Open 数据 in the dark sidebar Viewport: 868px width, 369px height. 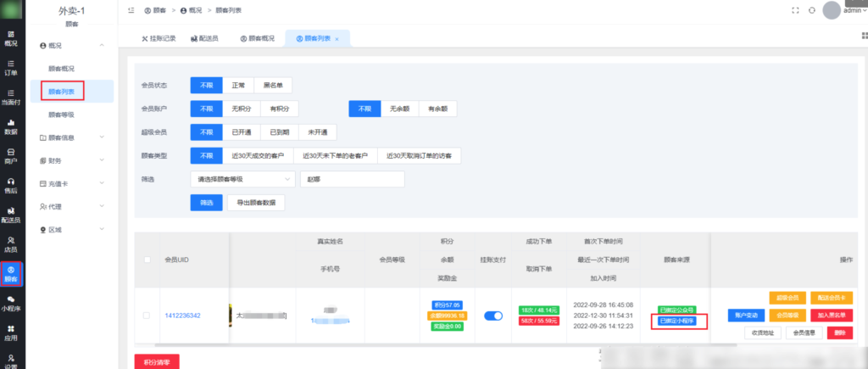[x=10, y=127]
